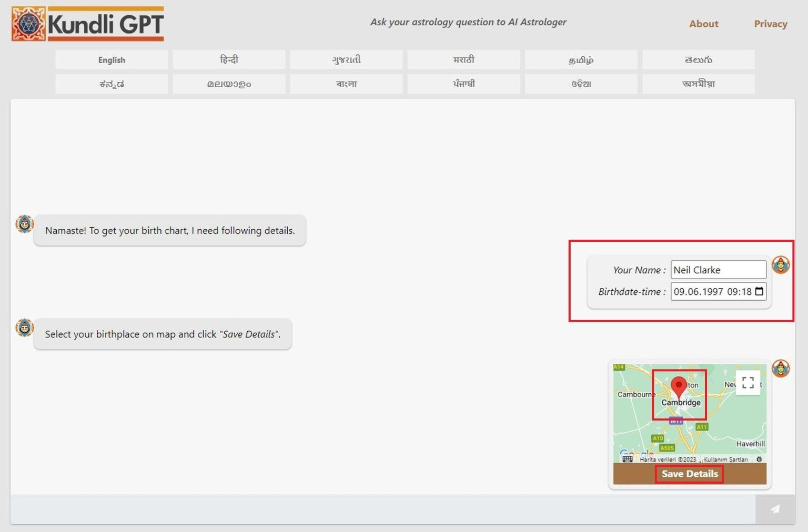Open the birthdate calendar picker
This screenshot has height=532, width=808.
[x=760, y=292]
